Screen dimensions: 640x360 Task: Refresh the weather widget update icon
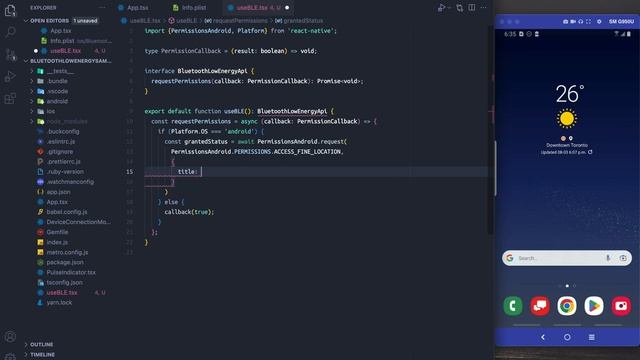[590, 152]
